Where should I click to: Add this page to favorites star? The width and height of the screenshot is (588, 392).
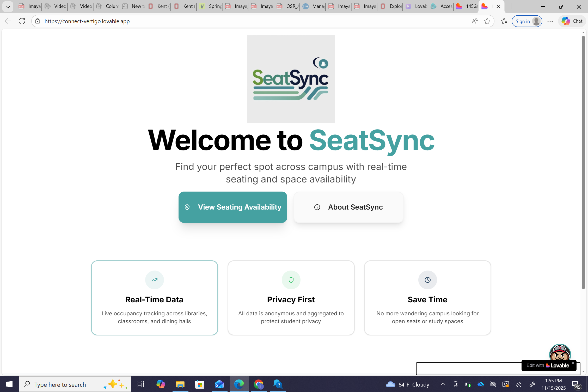point(487,21)
